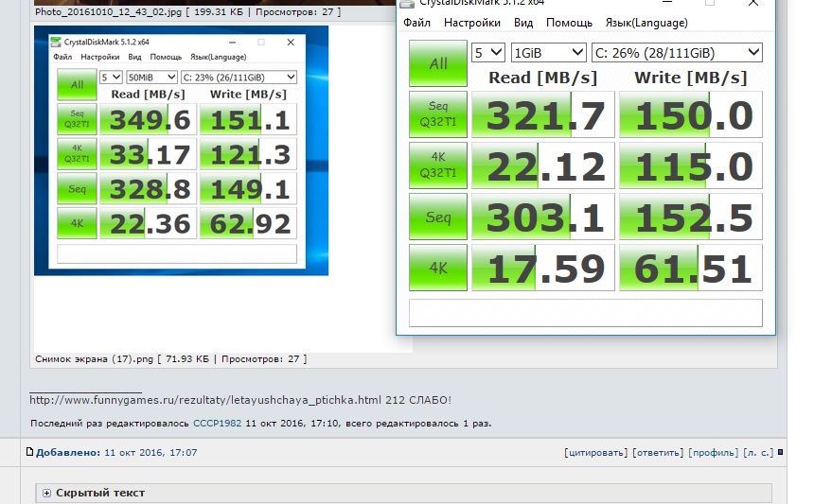Click the CrystalDiskMark app icon in large window title

408,3
